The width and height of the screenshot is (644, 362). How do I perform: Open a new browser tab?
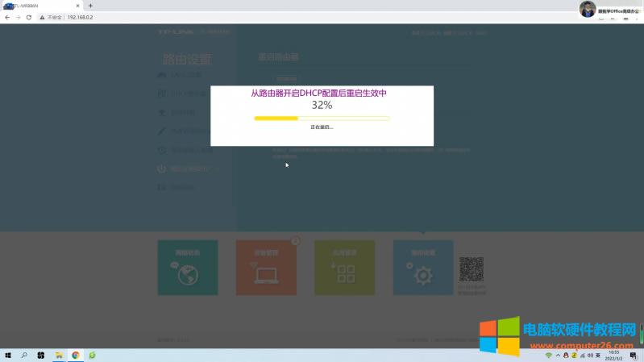(90, 6)
